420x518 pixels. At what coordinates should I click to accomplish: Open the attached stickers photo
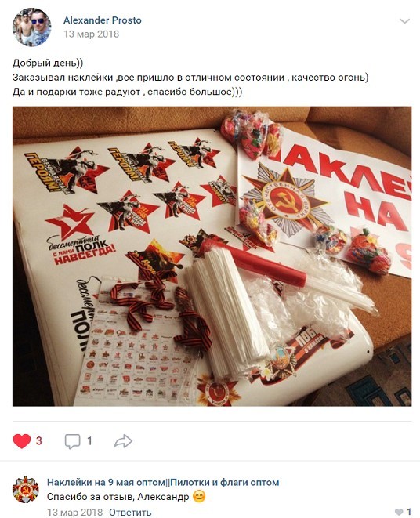coord(212,256)
